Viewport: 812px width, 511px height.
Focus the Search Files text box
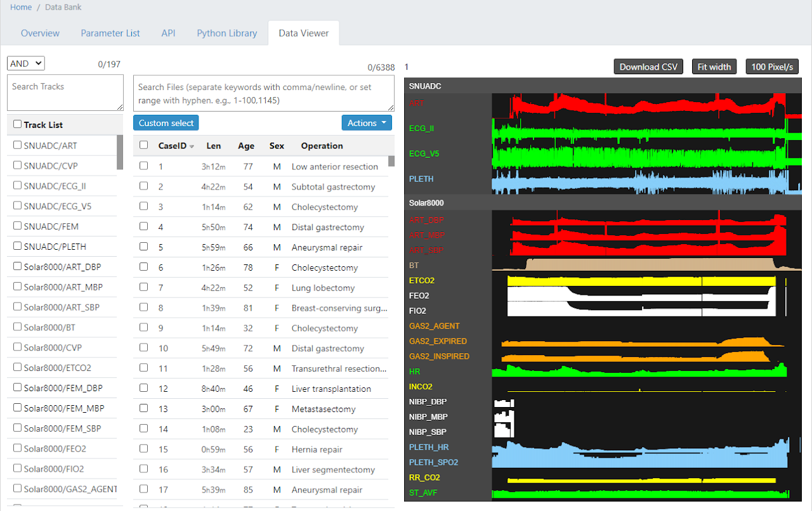(x=264, y=93)
